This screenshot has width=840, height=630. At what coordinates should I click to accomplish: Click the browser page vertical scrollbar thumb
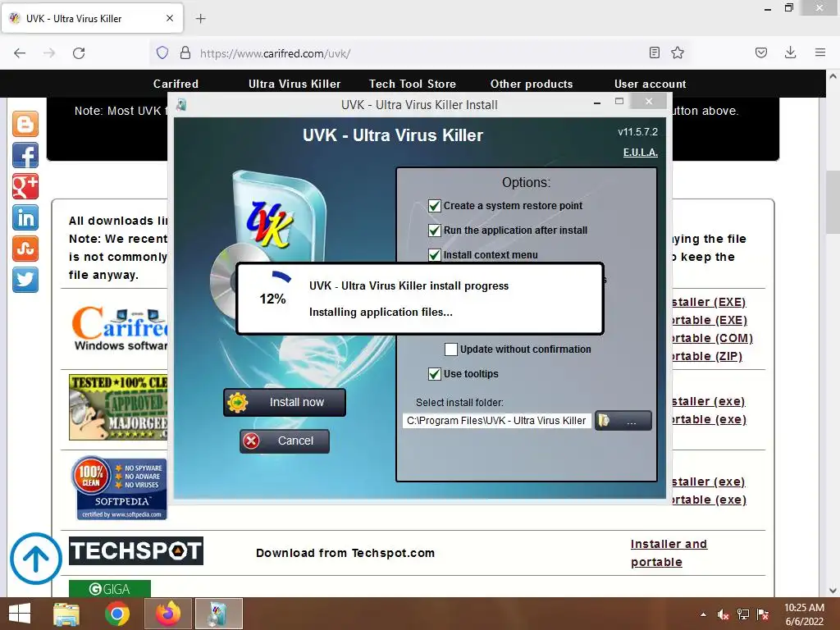click(x=833, y=202)
